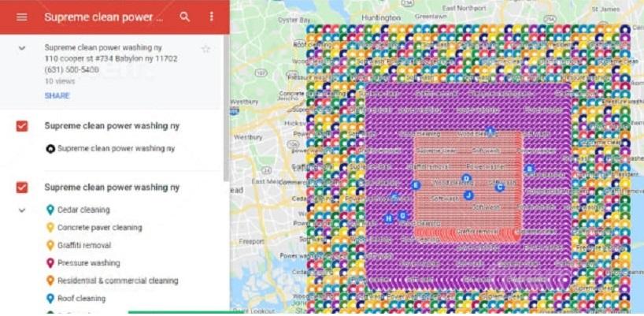Select Roof cleaning in the legend
This screenshot has height=316, width=644.
(x=81, y=299)
